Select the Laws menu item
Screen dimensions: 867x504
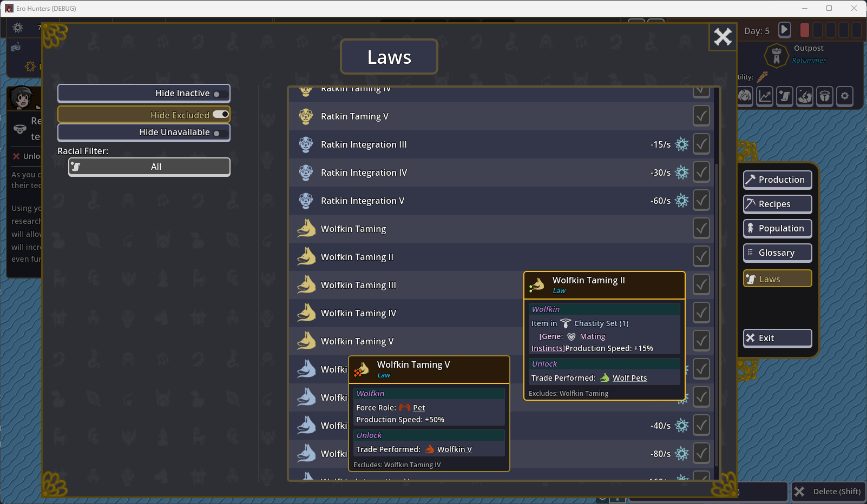point(777,278)
